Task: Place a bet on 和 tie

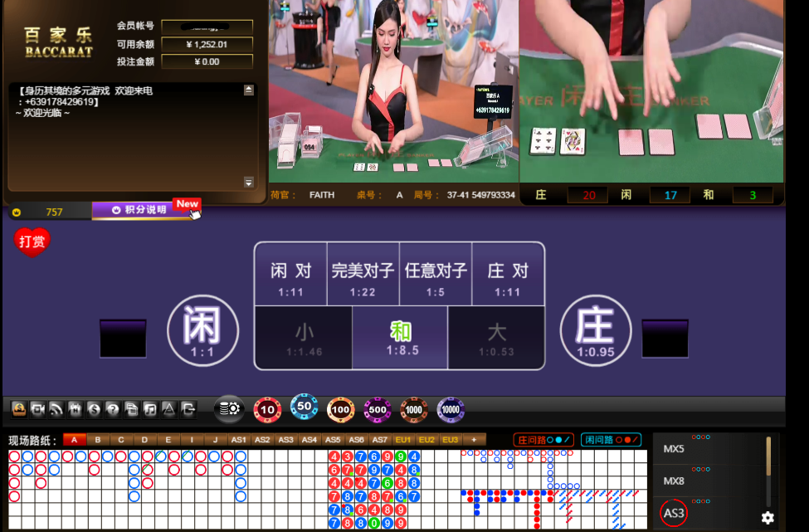Action: pos(400,337)
